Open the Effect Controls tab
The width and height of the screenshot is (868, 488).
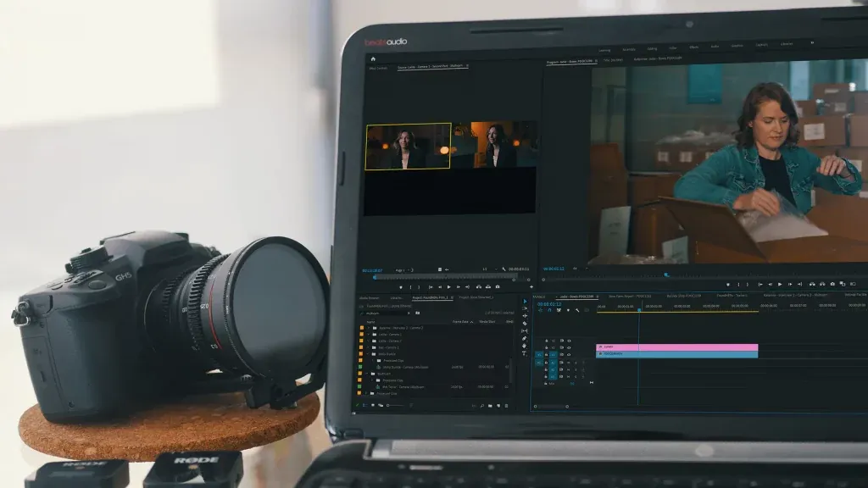coord(378,68)
